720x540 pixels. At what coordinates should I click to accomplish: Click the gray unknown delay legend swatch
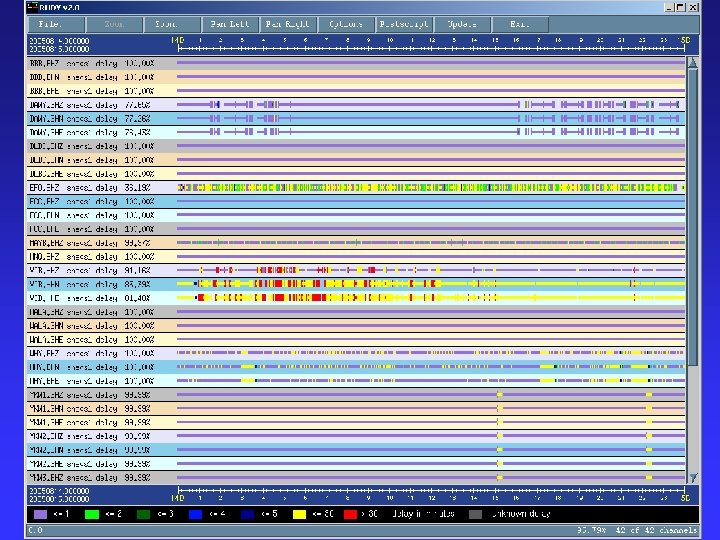click(x=476, y=514)
